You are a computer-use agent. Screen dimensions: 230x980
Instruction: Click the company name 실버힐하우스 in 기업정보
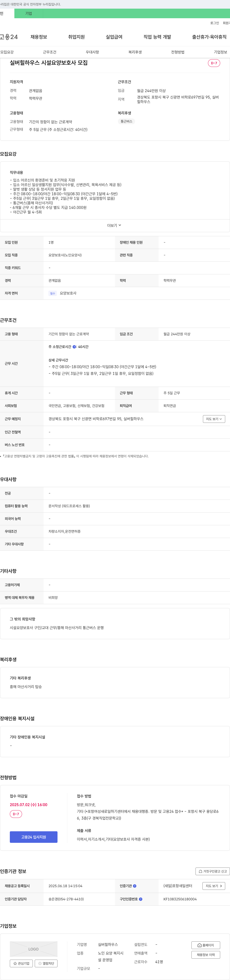click(108, 945)
